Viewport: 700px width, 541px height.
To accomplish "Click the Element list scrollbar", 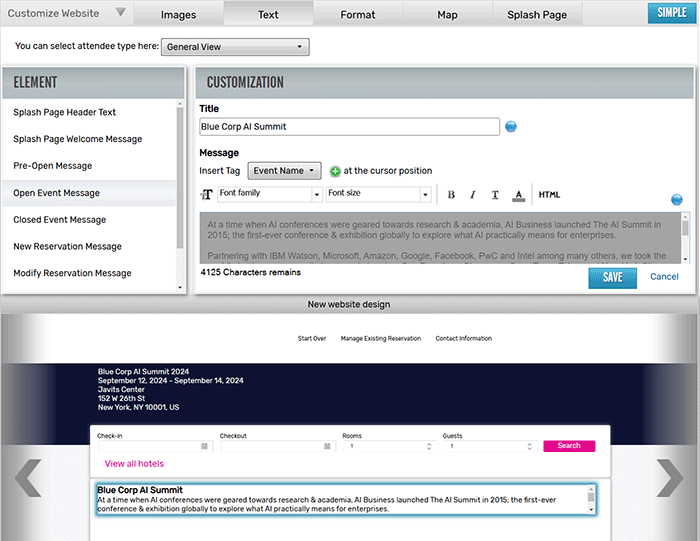I will [180, 178].
